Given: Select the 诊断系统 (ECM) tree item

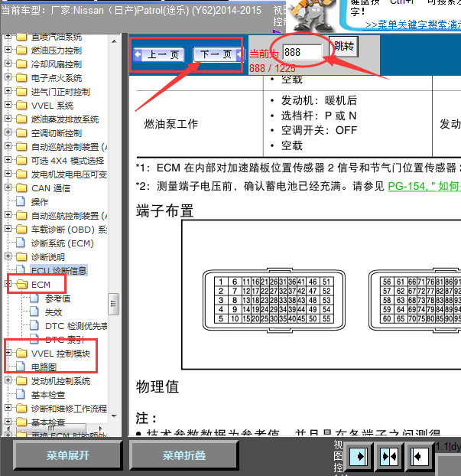Looking at the screenshot, I should pos(63,243).
